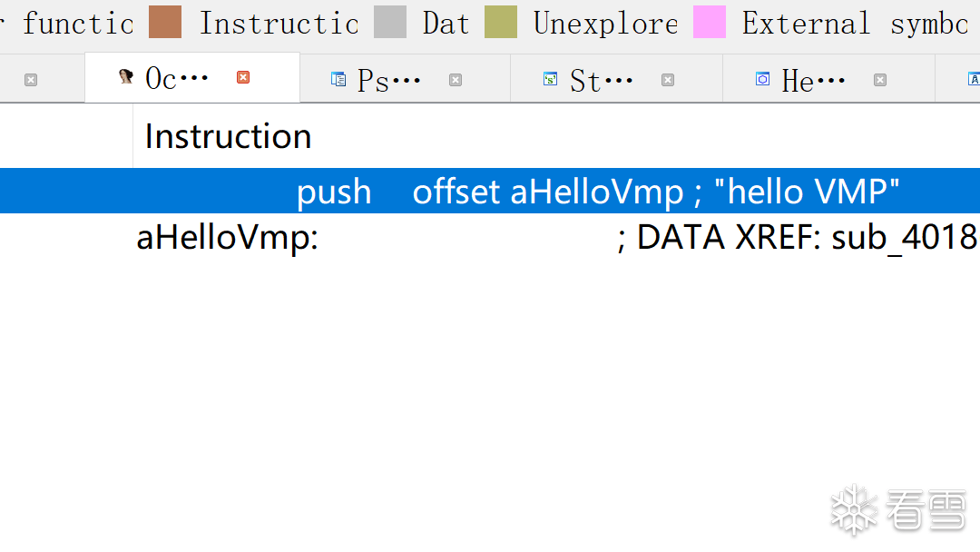The image size is (980, 552).
Task: Click the Ps… tab pseudocode icon
Action: (x=338, y=80)
